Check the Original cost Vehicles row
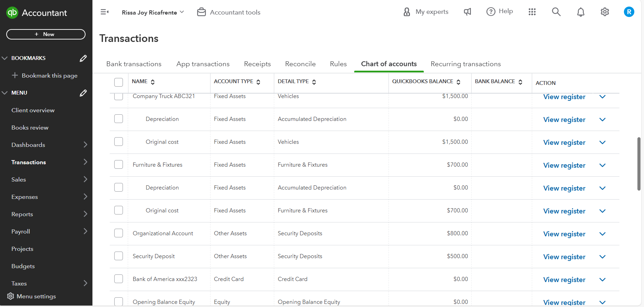Viewport: 644px width, 307px height. click(119, 142)
